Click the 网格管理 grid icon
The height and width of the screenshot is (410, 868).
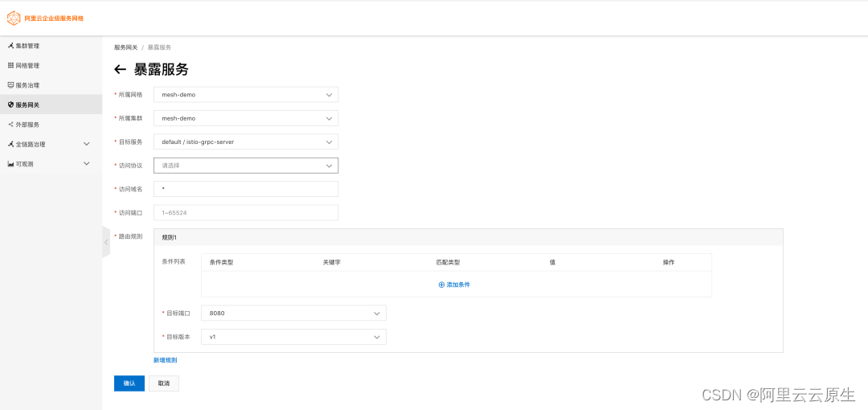point(10,65)
